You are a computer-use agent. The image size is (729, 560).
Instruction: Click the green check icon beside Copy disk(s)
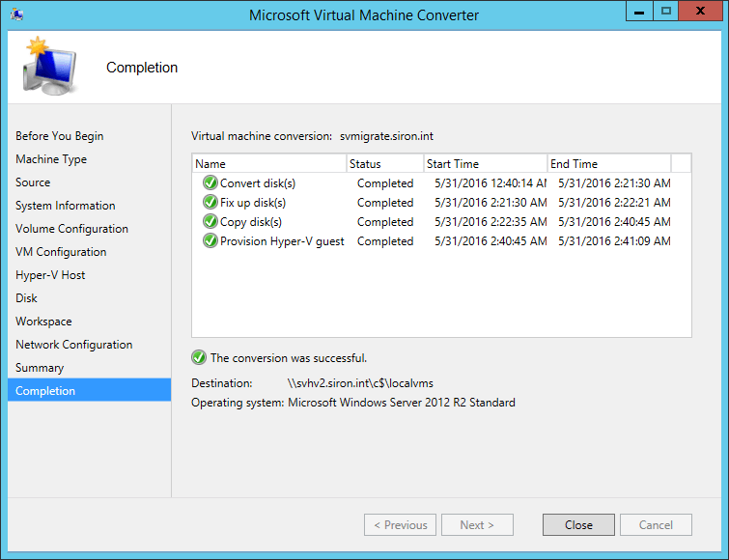click(210, 221)
